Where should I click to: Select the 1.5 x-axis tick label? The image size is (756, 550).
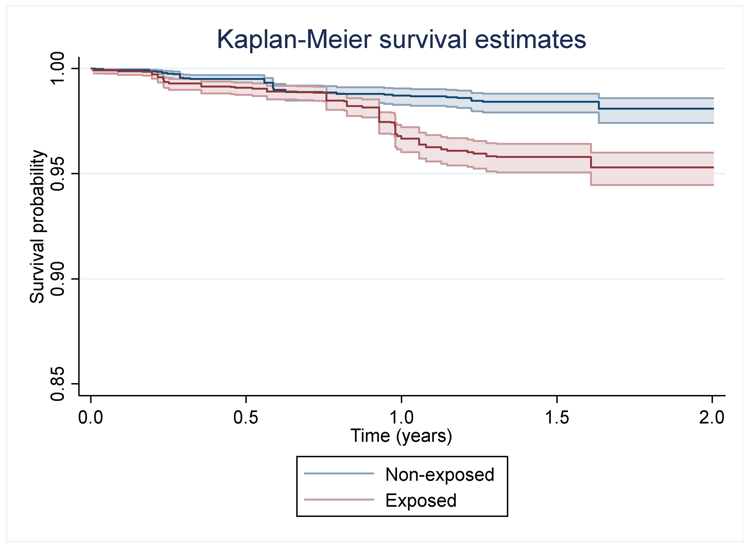tap(557, 418)
